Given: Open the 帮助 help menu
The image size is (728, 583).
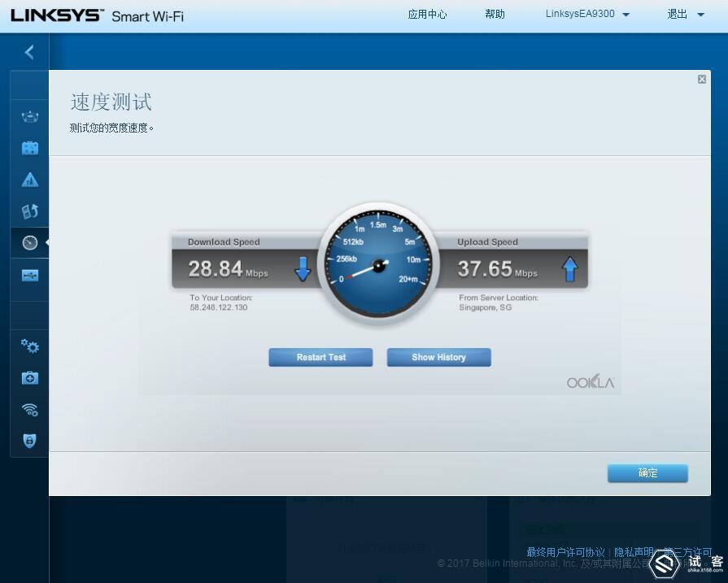Looking at the screenshot, I should (495, 14).
